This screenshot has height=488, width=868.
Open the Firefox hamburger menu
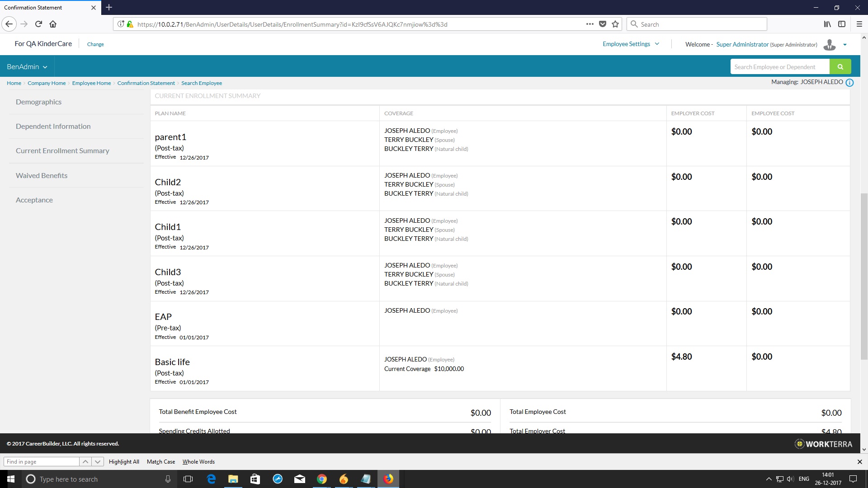859,24
